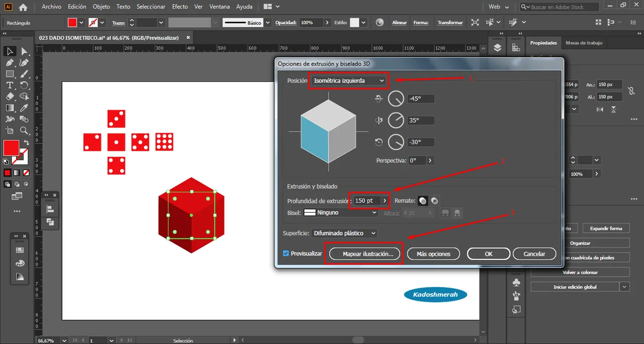
Task: Select the Curvature tool
Action: tap(24, 63)
